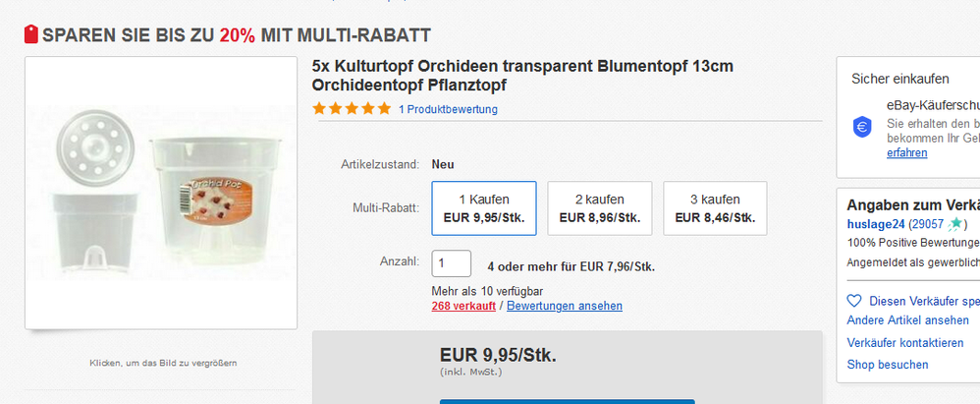Click the Anzahl quantity input field

point(452,263)
